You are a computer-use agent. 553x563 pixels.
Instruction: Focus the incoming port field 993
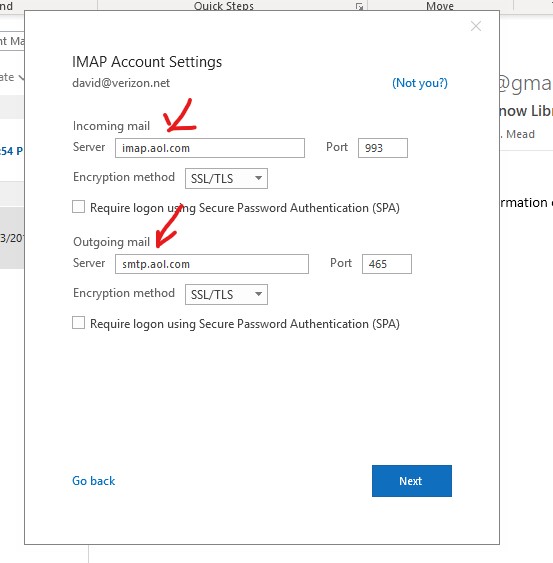click(x=383, y=148)
